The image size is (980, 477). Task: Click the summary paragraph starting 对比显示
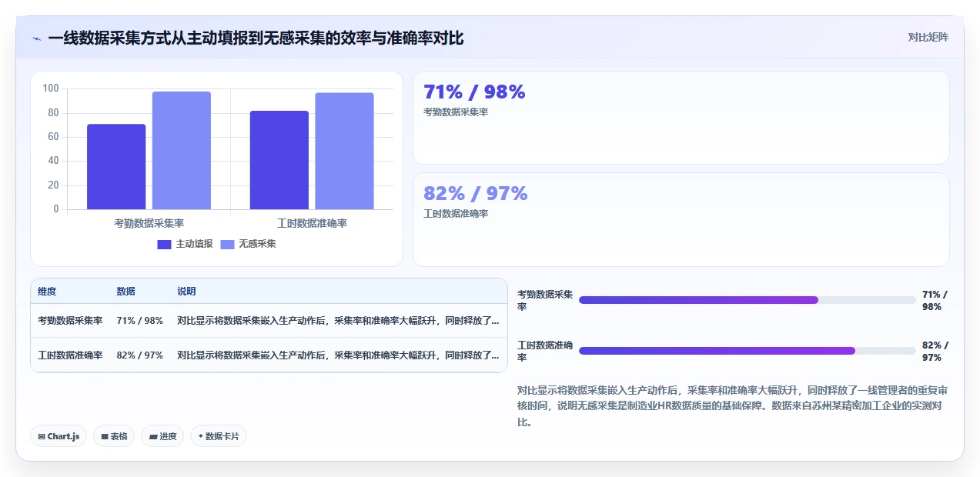732,406
